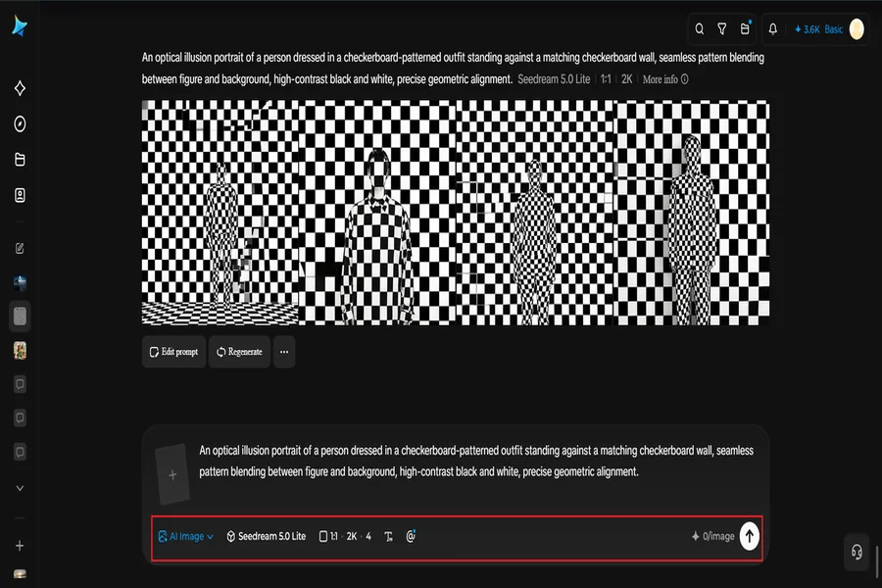Click the "0/image" credit cost label
This screenshot has height=588, width=882.
click(712, 536)
